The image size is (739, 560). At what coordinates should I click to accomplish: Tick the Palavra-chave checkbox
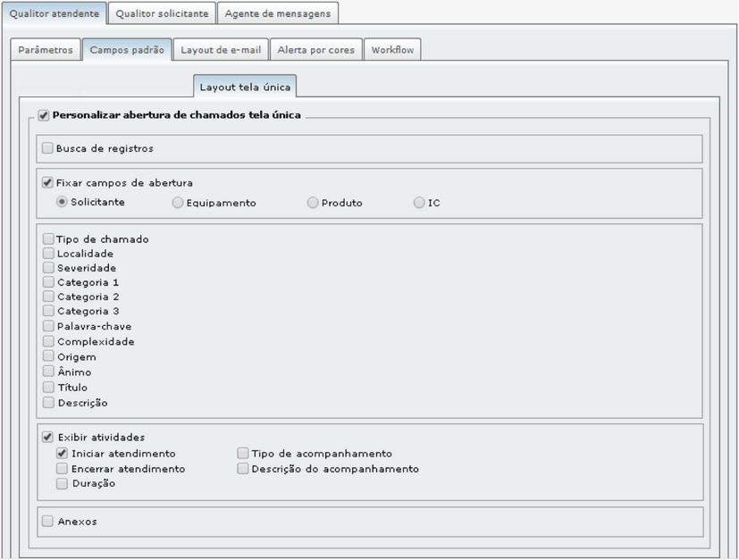coord(48,326)
